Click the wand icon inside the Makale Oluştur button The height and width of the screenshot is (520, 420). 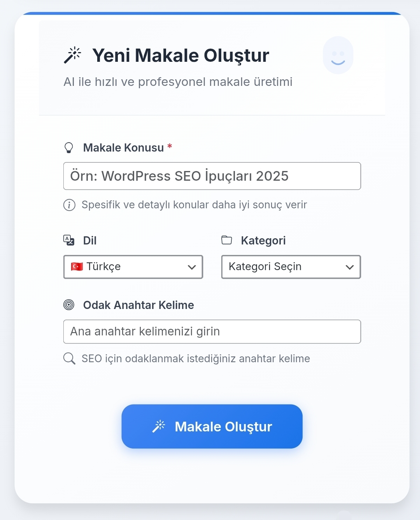(x=159, y=426)
